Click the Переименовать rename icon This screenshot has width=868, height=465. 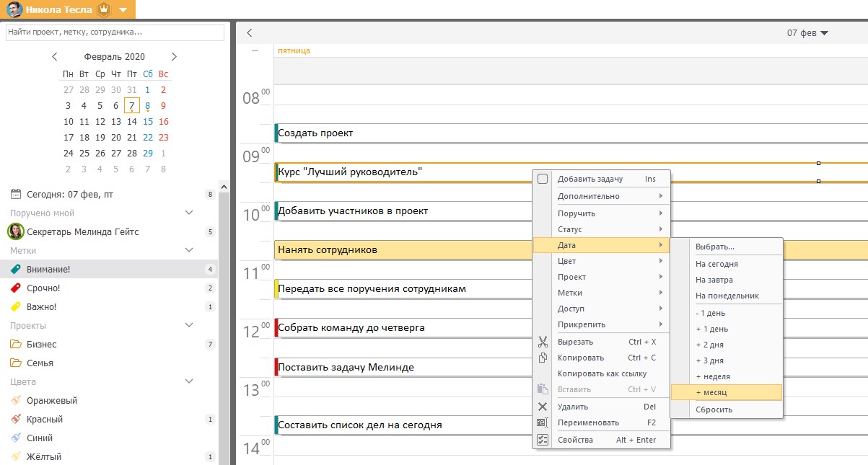543,422
